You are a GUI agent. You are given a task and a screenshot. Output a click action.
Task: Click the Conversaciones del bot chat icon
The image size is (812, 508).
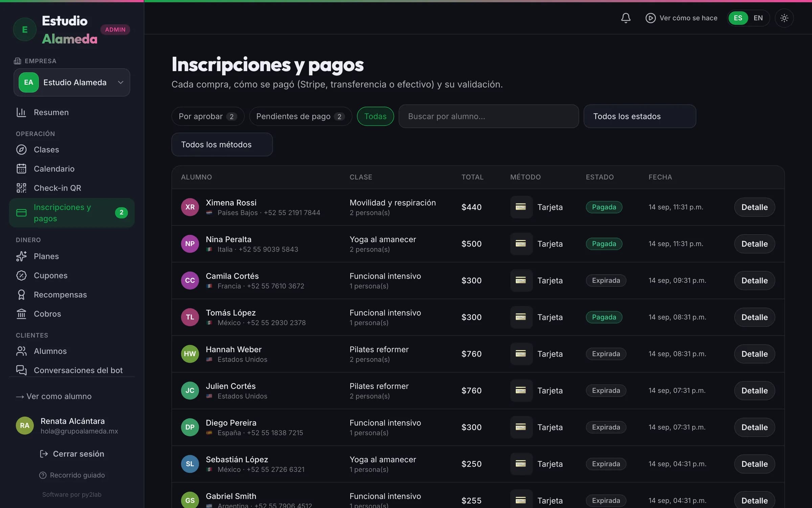(21, 370)
